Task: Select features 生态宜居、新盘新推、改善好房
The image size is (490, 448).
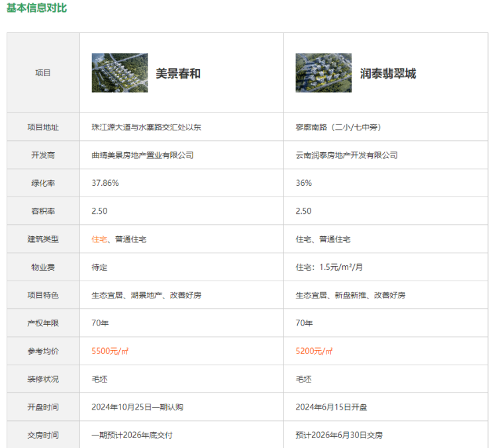Action: pyautogui.click(x=350, y=295)
